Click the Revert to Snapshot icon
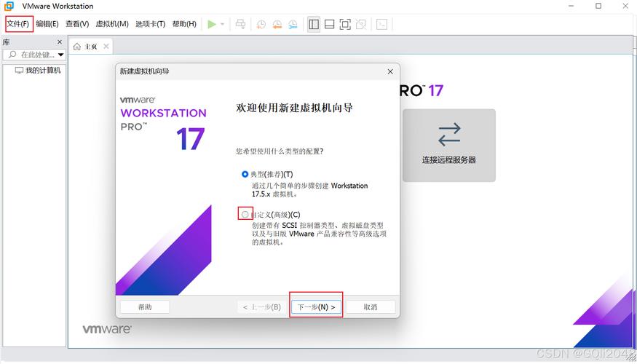637x364 pixels. 277,24
